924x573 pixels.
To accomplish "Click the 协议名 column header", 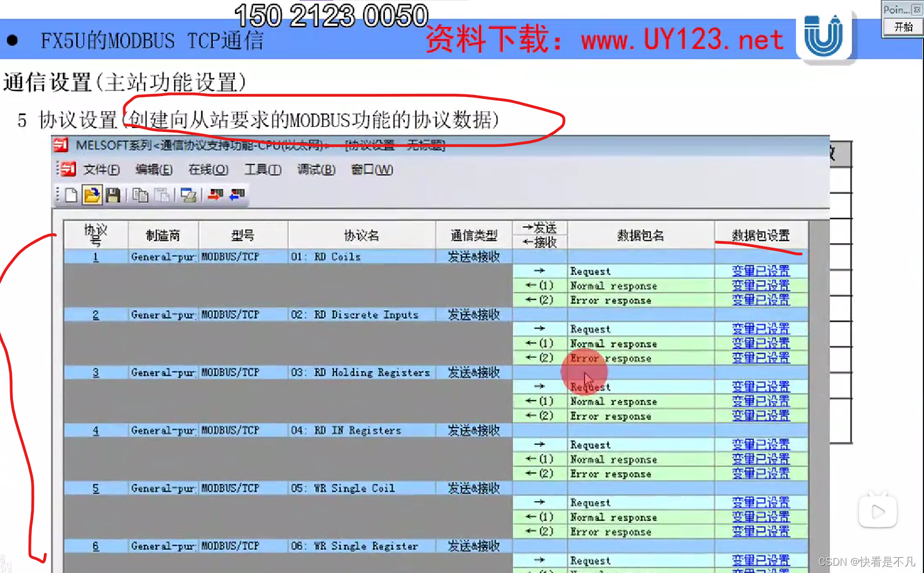I will pos(362,235).
